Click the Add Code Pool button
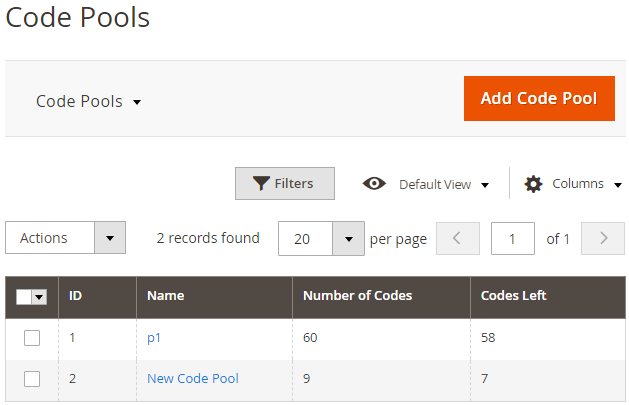The height and width of the screenshot is (405, 629). tap(539, 98)
